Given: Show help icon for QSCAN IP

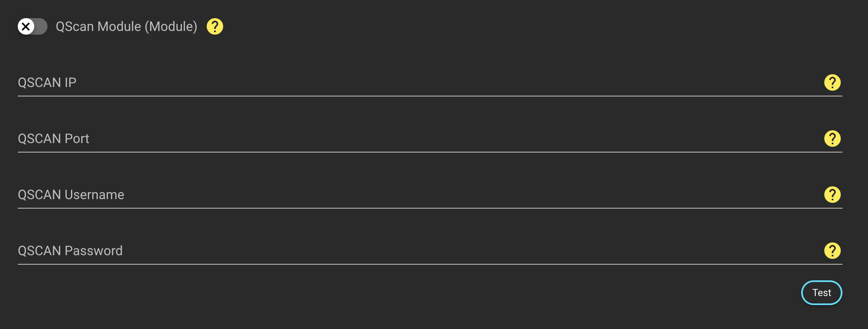Looking at the screenshot, I should [x=832, y=82].
